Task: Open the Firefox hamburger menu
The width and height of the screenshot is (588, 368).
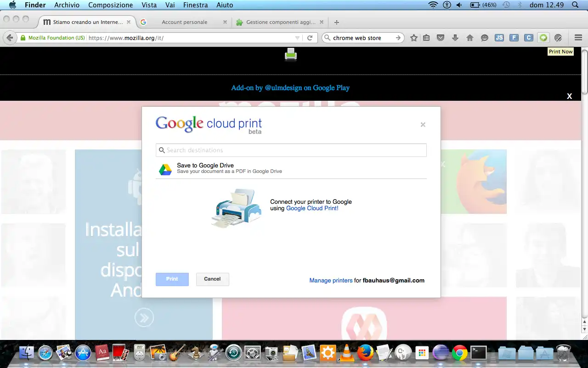Action: click(578, 38)
